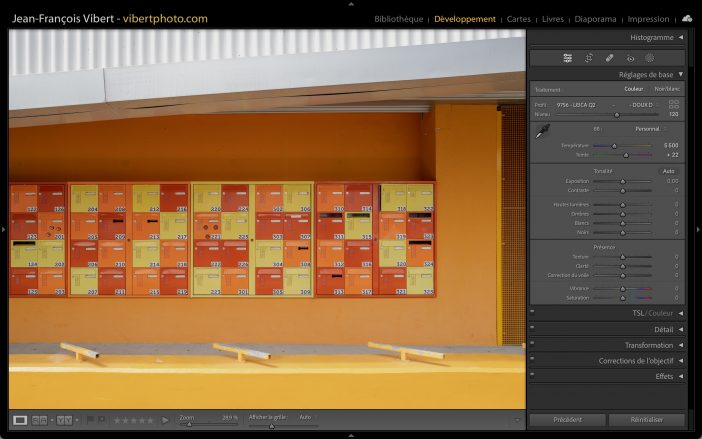Open the profile browser grid icon

point(673,104)
